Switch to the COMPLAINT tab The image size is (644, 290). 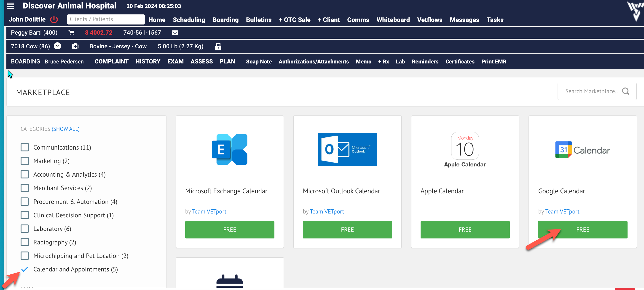click(x=112, y=61)
